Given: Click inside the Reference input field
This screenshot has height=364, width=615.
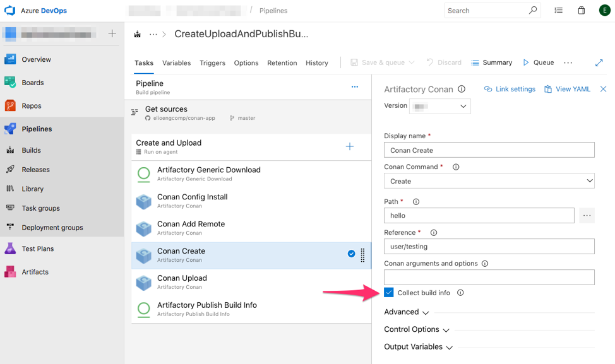Looking at the screenshot, I should click(x=489, y=246).
